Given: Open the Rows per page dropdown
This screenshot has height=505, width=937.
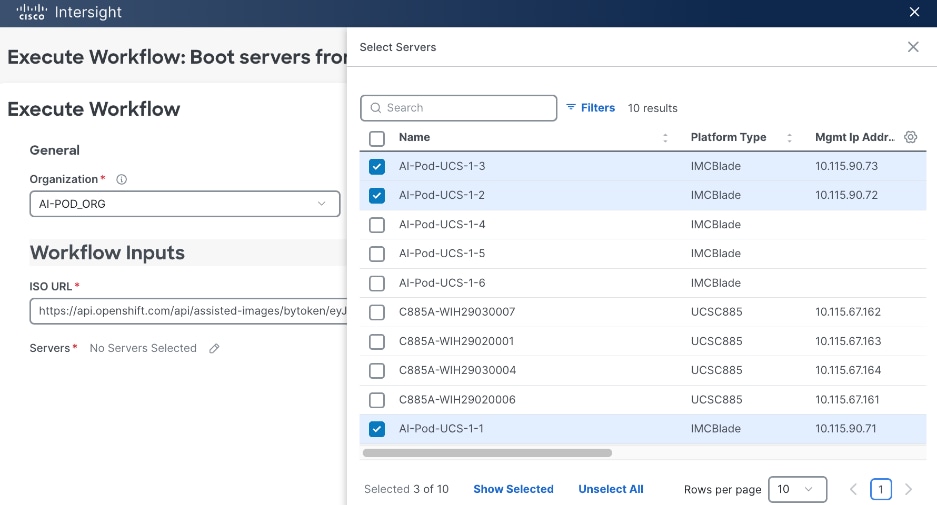Looking at the screenshot, I should [x=796, y=489].
